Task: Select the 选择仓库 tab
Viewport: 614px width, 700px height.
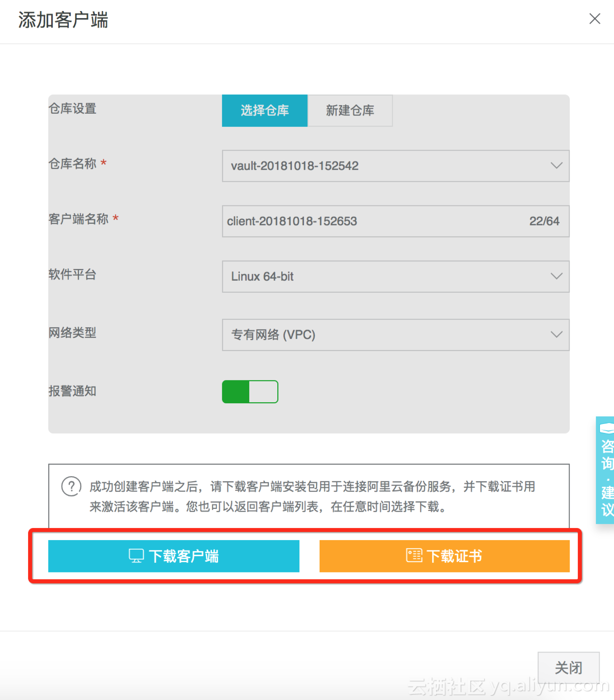Action: 265,111
